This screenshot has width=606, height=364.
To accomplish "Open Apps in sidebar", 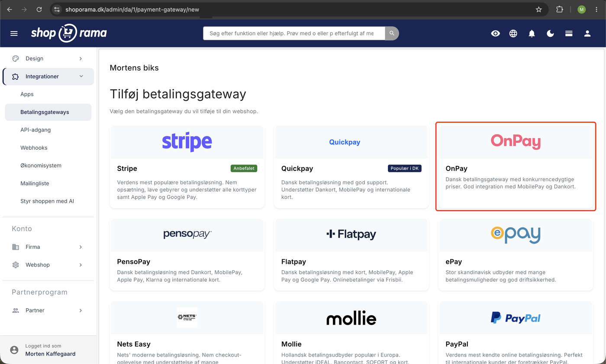I will (x=27, y=94).
